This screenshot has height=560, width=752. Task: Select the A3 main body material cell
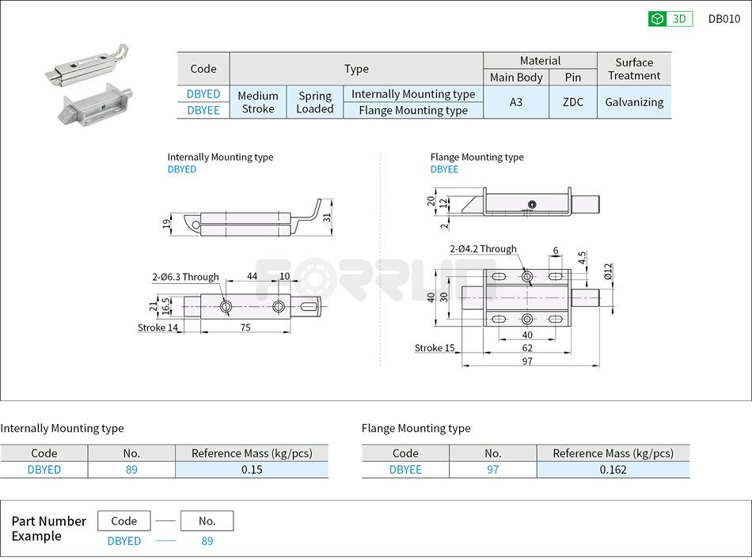point(515,102)
